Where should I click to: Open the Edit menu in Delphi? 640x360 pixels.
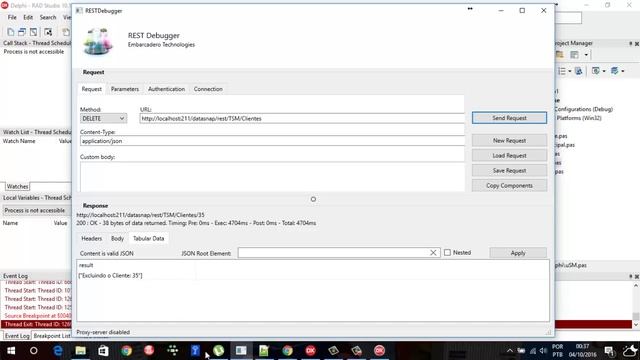point(28,18)
